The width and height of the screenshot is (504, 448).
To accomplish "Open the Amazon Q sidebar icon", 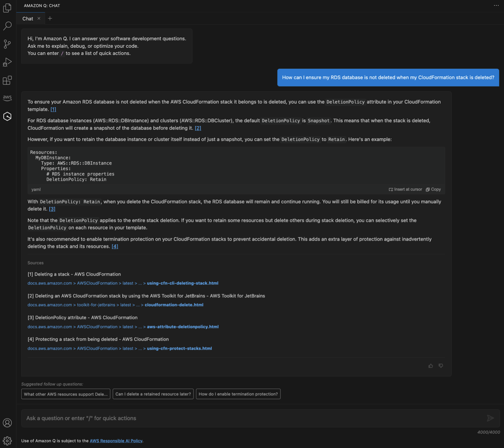I will point(7,116).
